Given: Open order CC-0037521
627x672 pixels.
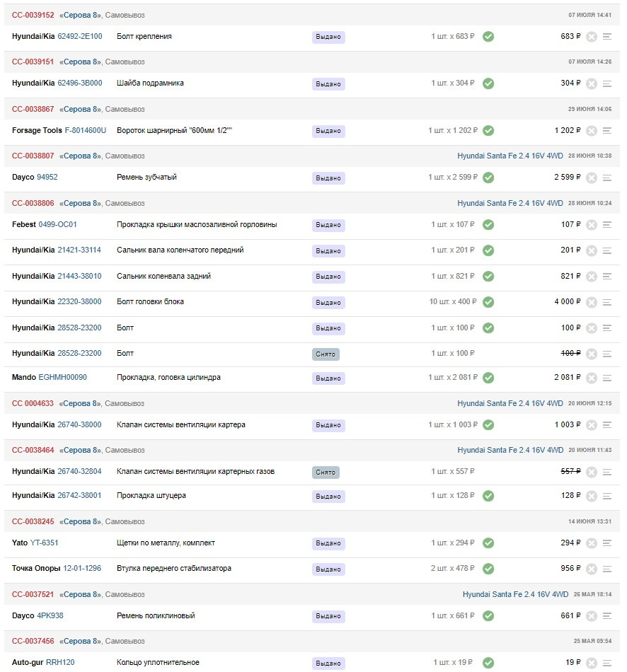Looking at the screenshot, I should coord(33,595).
